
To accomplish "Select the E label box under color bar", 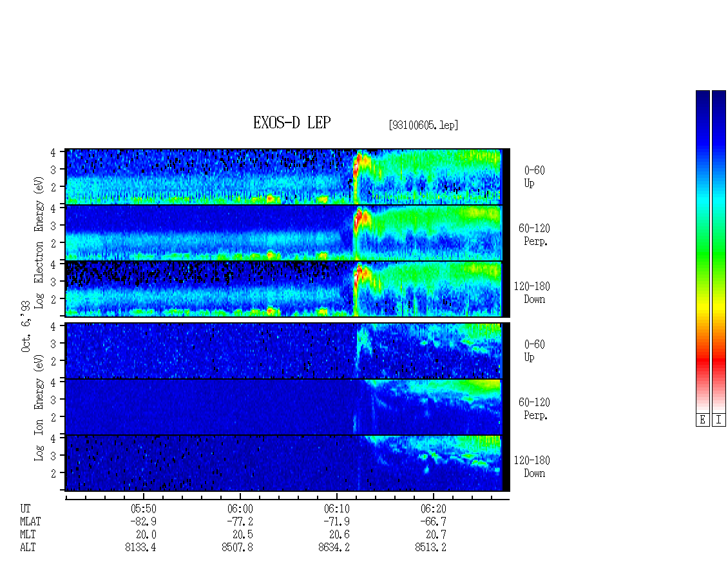I will click(702, 420).
